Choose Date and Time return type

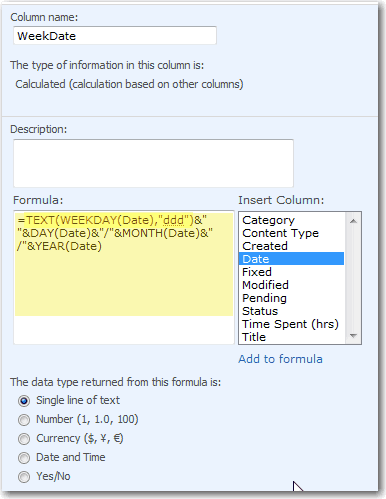24,458
